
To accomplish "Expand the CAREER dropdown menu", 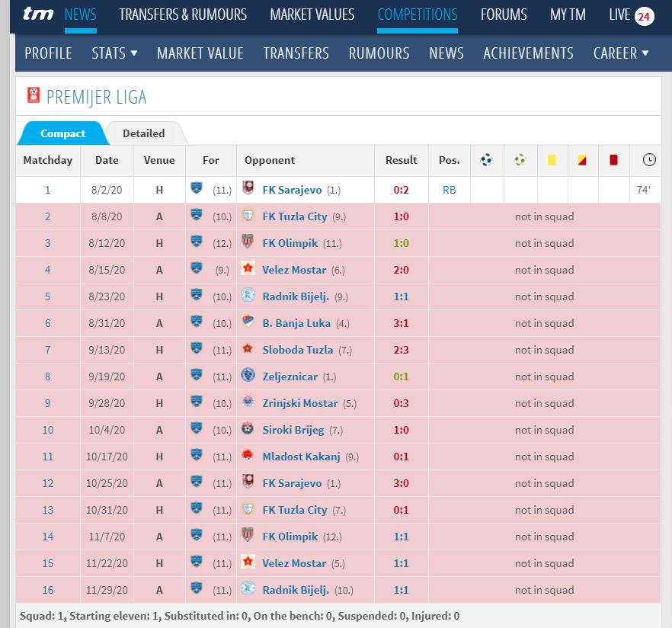I will 620,53.
